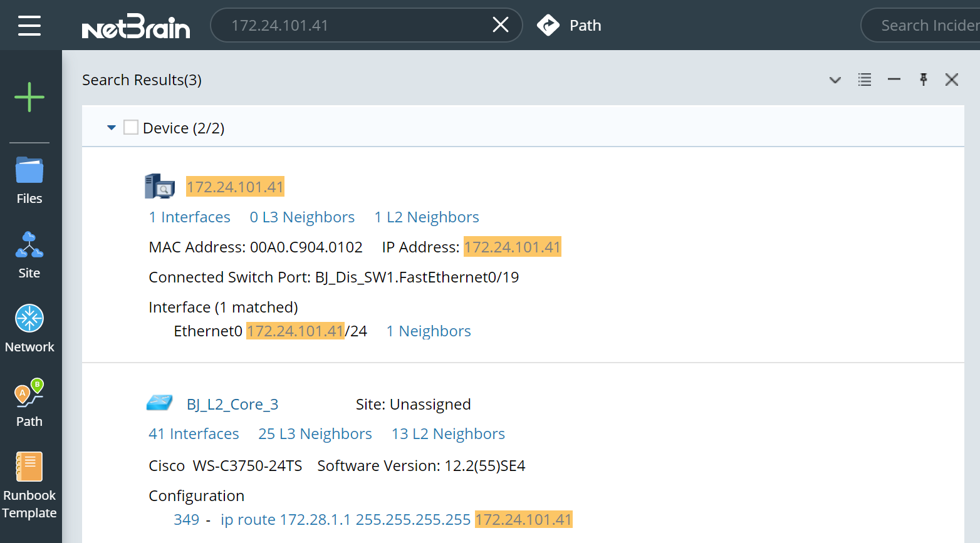Image resolution: width=980 pixels, height=543 pixels.
Task: Open Network in the sidebar
Action: pyautogui.click(x=29, y=329)
